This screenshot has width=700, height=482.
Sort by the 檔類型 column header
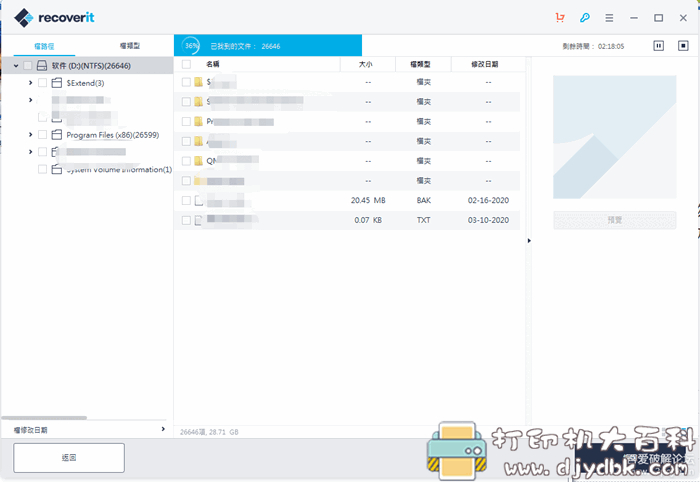tap(421, 64)
